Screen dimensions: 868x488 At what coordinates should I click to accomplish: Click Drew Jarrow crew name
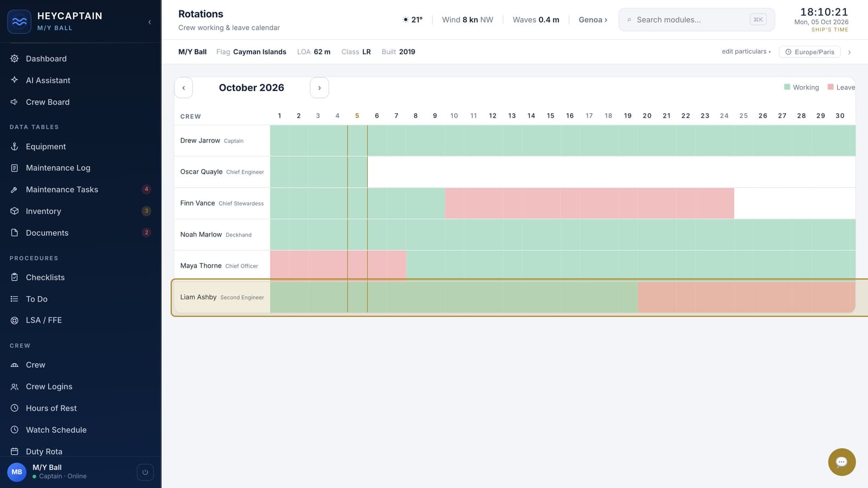click(200, 140)
